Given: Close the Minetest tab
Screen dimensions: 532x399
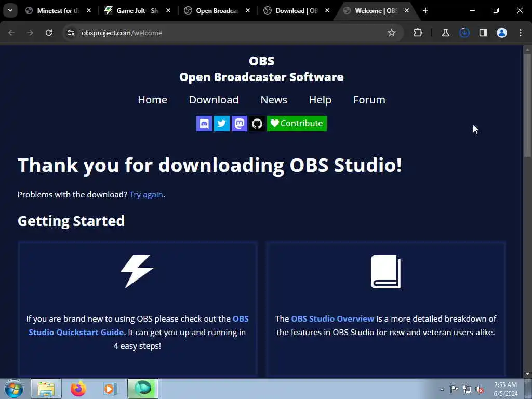Looking at the screenshot, I should (x=88, y=10).
